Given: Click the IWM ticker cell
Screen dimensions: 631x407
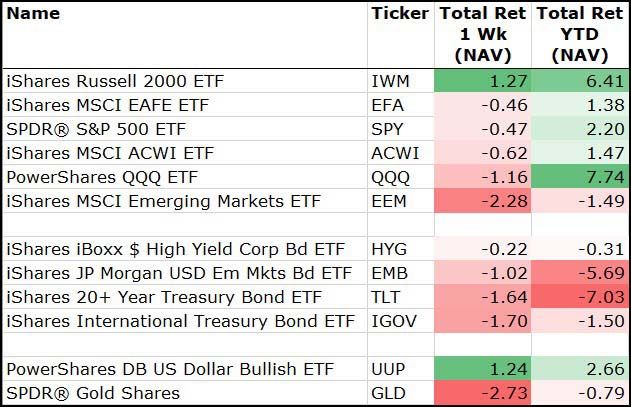Looking at the screenshot, I should (x=389, y=80).
